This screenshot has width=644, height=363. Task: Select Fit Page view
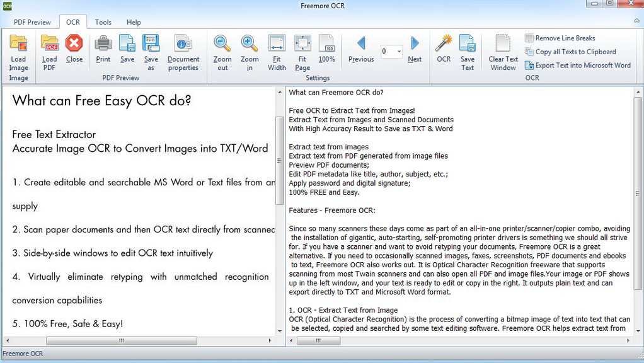coord(302,43)
